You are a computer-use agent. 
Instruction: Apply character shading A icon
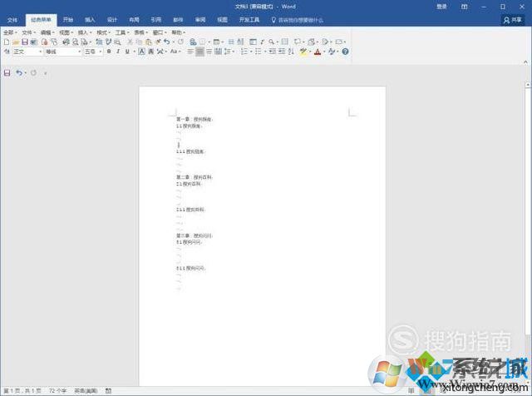click(151, 52)
